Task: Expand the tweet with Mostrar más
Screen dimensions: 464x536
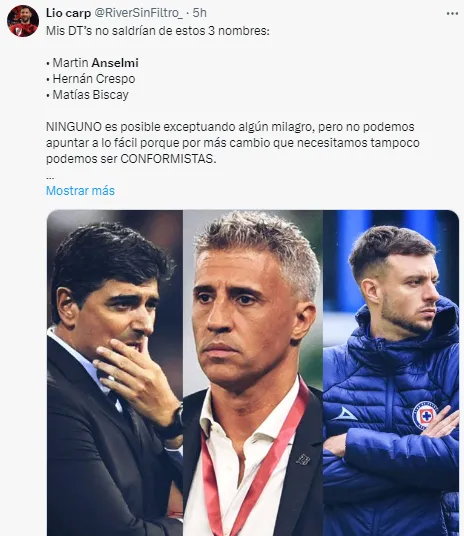Action: click(x=80, y=190)
